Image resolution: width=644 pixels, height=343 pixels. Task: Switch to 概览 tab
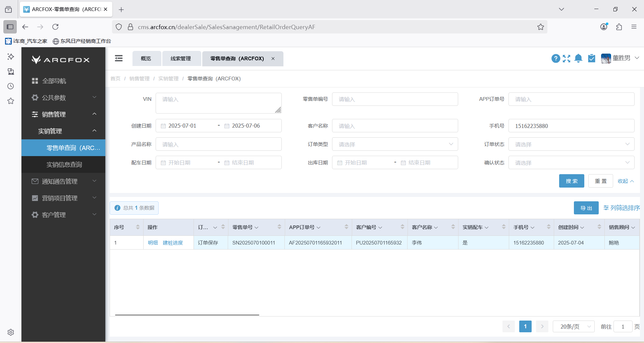pyautogui.click(x=147, y=59)
